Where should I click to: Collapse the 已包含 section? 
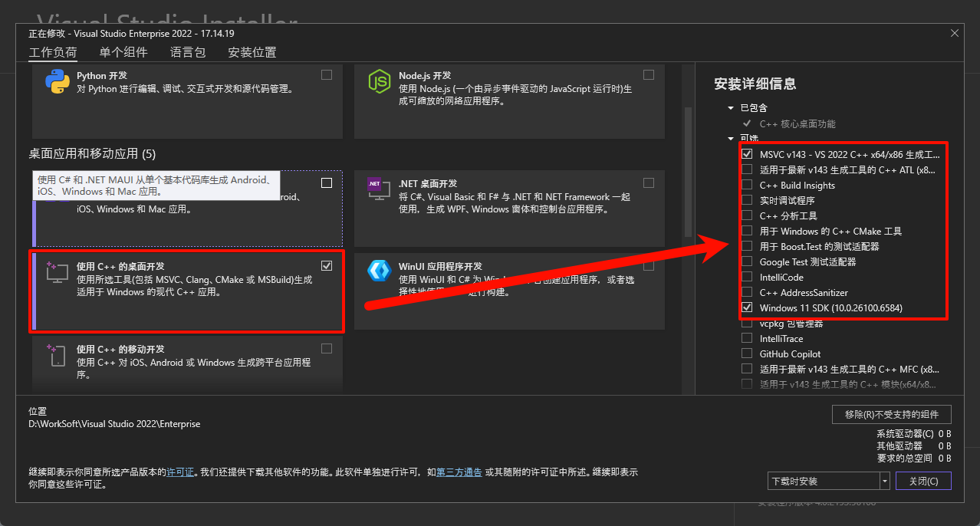click(731, 107)
